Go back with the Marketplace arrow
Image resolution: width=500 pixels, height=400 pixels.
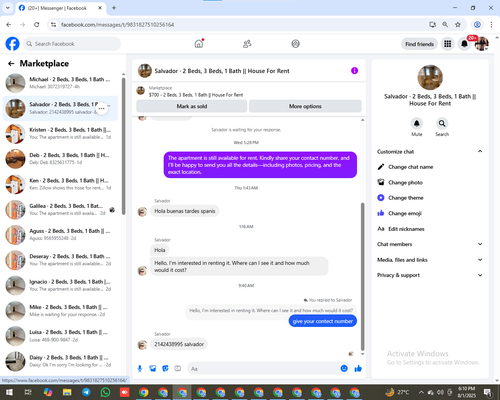pyautogui.click(x=11, y=63)
